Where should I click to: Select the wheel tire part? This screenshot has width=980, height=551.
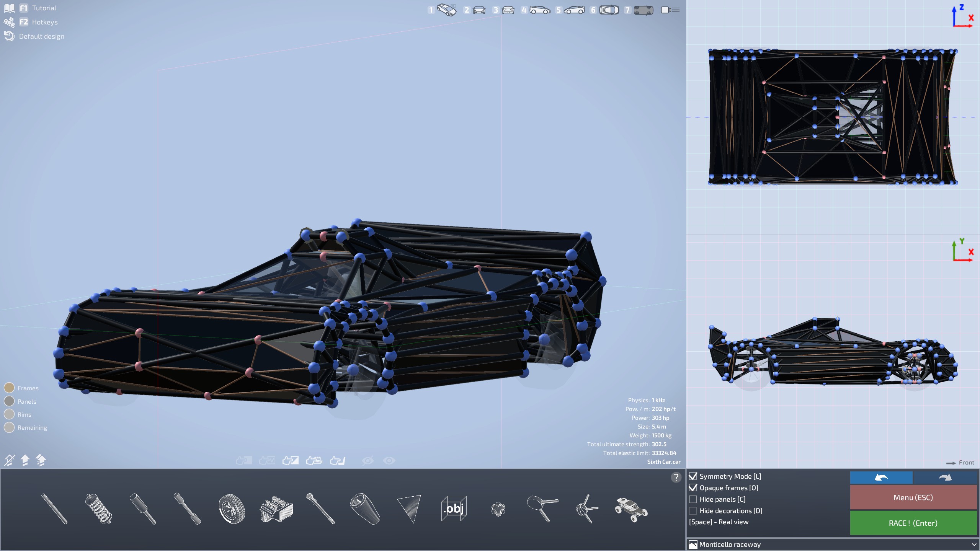pos(232,509)
